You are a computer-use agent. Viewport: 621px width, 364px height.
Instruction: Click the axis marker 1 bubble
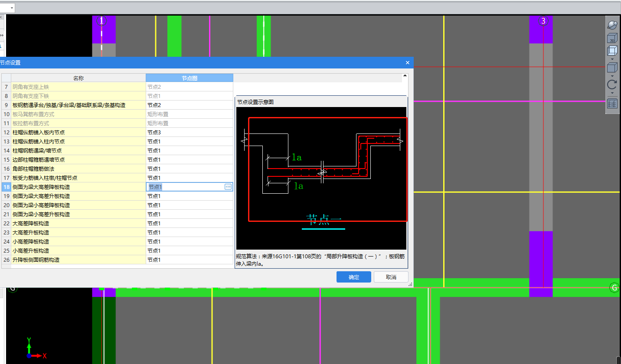tap(101, 21)
